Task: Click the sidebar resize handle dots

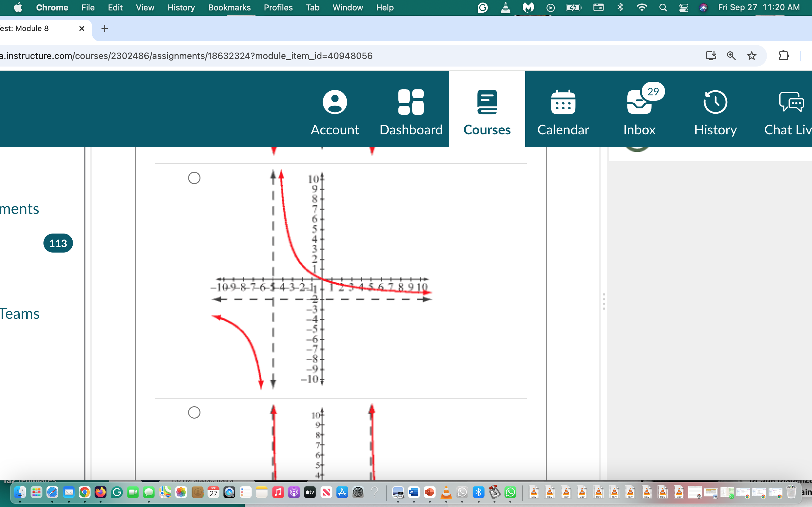Action: click(x=604, y=301)
